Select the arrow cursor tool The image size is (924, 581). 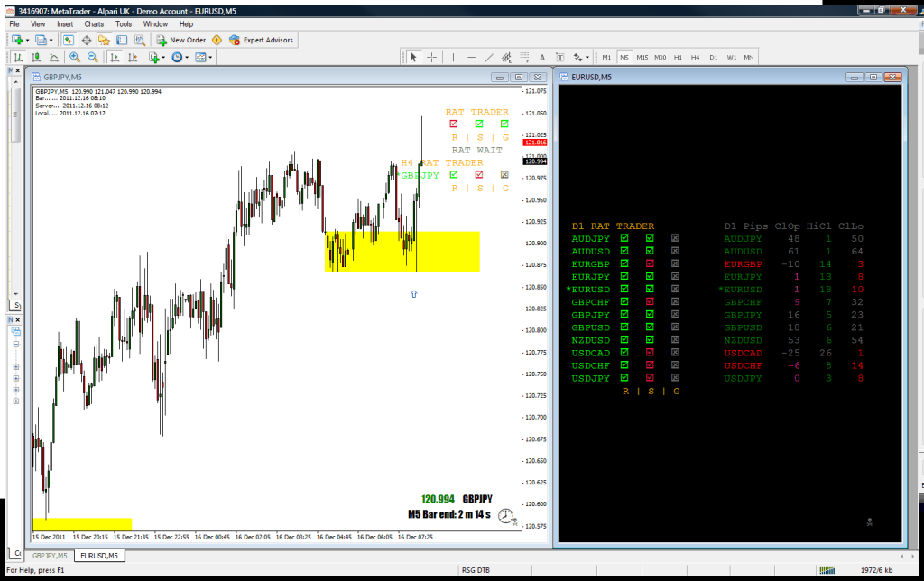[413, 57]
